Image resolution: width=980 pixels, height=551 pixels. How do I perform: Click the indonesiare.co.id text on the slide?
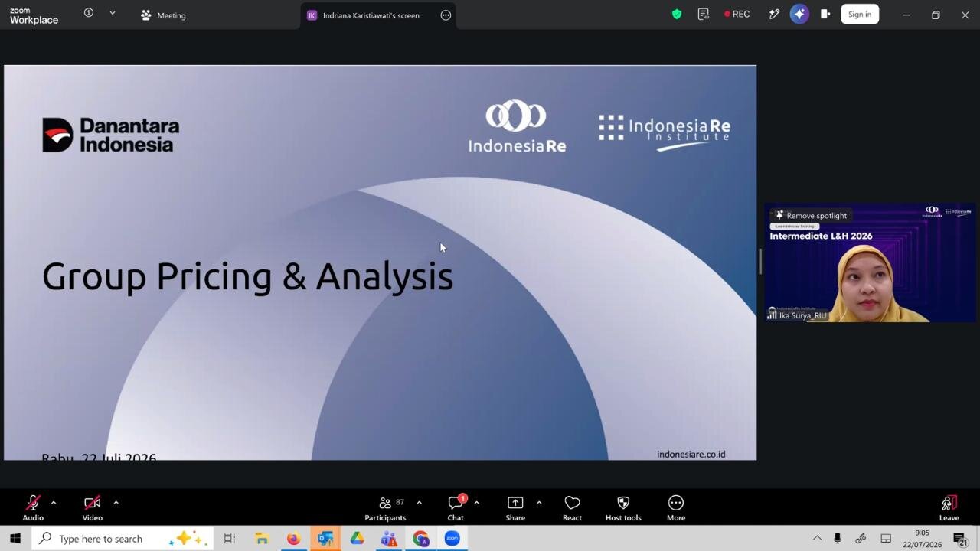point(691,454)
